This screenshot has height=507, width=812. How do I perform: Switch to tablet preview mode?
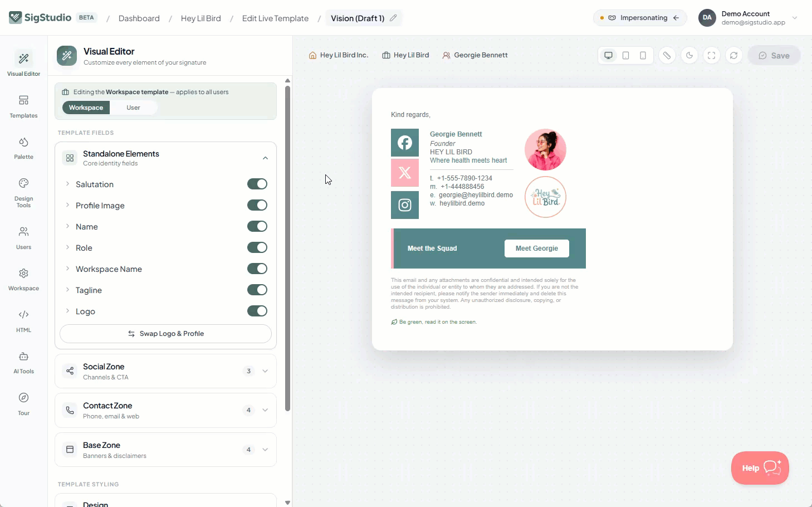626,55
